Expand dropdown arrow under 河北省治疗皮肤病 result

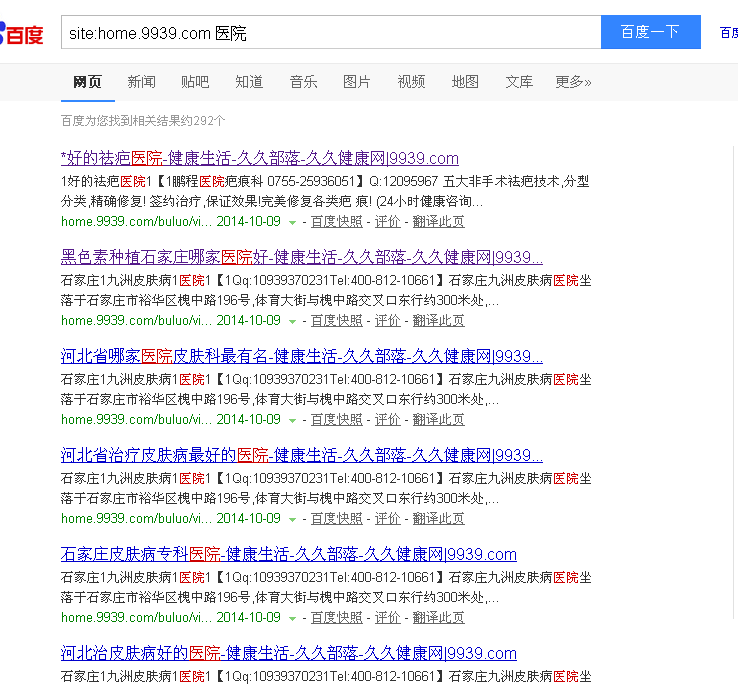(x=292, y=519)
